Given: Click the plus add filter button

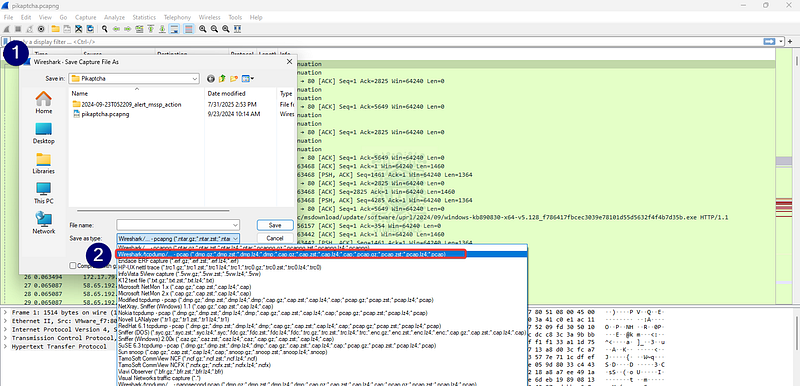Looking at the screenshot, I should (x=790, y=41).
